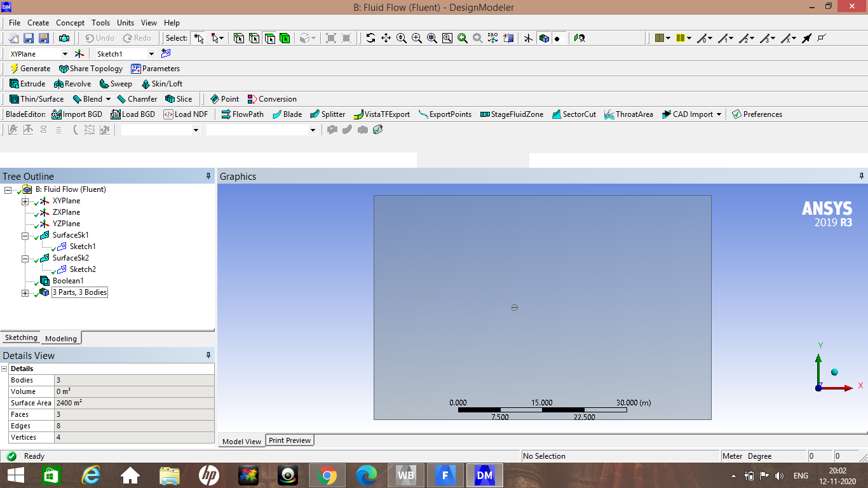
Task: Select Boolean1 in the tree outline
Action: tap(68, 281)
